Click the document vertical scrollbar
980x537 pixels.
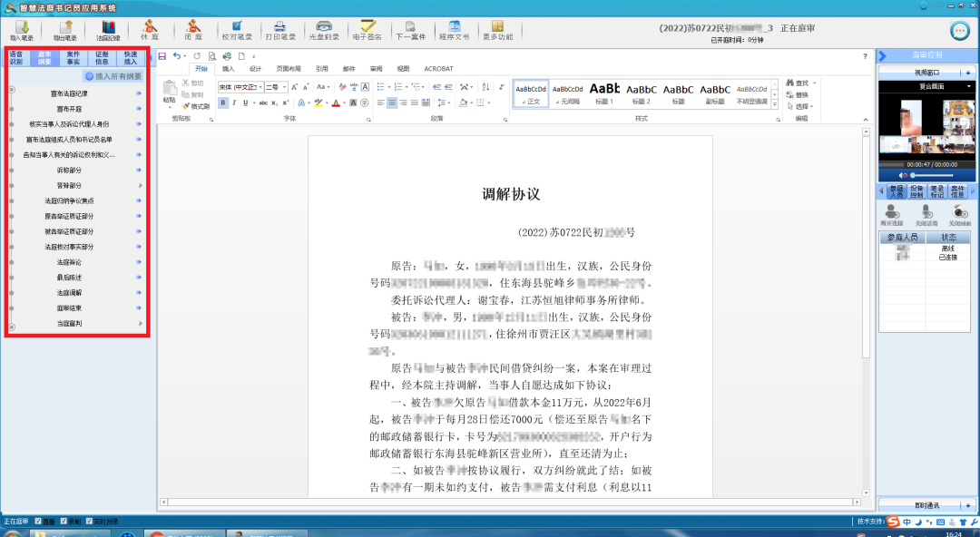tap(866, 313)
